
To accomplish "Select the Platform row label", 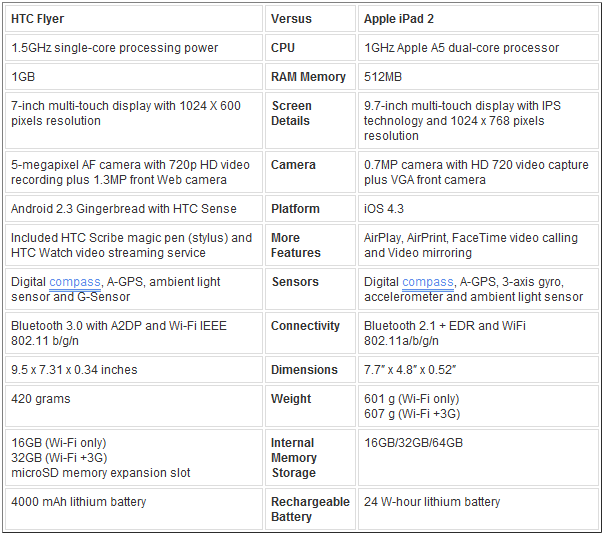I will 295,209.
